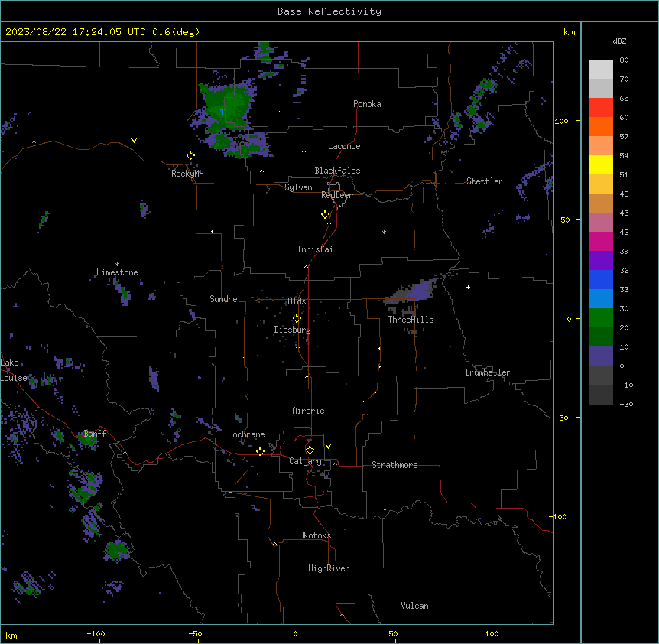Click the Banff label
Screen dimensions: 659x644
[x=95, y=434]
